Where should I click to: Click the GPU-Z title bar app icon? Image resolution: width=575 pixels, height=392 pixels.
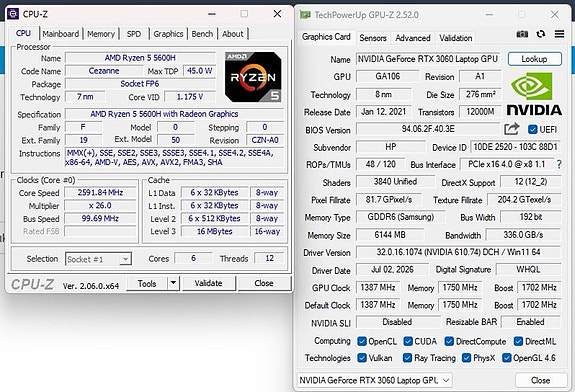click(x=305, y=15)
